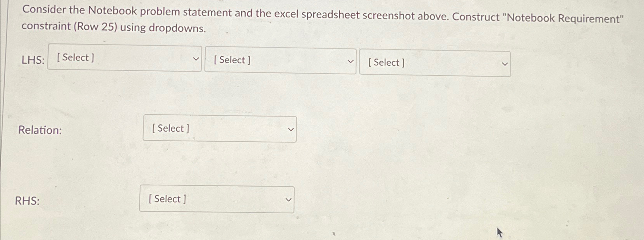This screenshot has width=644, height=240.
Task: Click the LHS label
Action: (x=33, y=60)
